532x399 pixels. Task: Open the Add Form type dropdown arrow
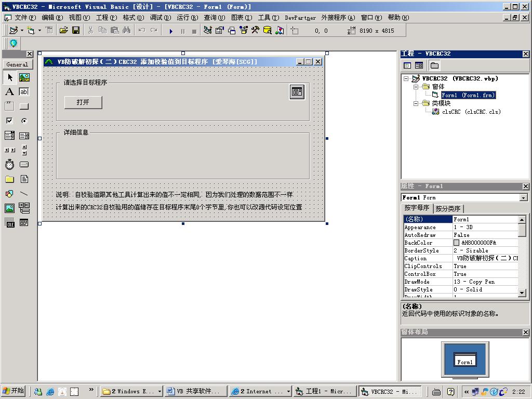coord(39,31)
